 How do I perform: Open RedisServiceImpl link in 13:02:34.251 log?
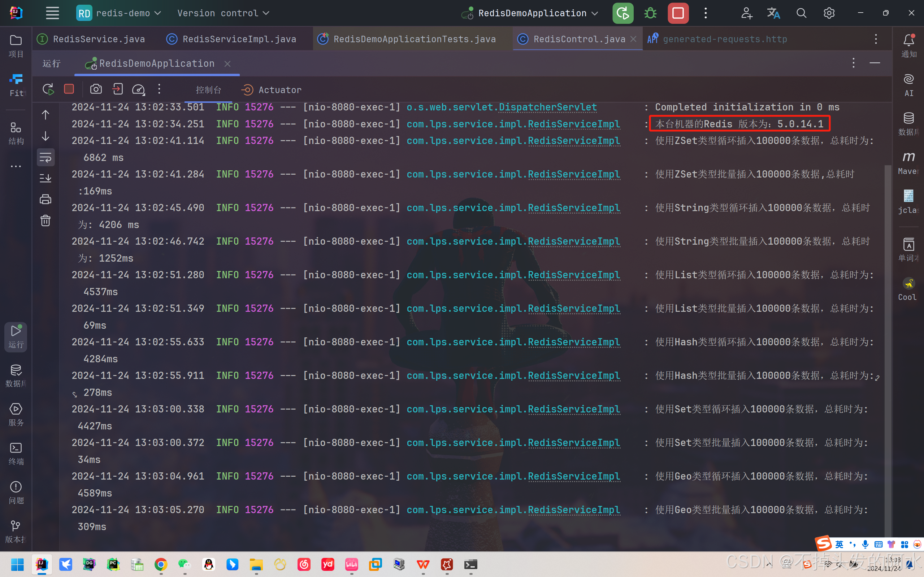574,124
